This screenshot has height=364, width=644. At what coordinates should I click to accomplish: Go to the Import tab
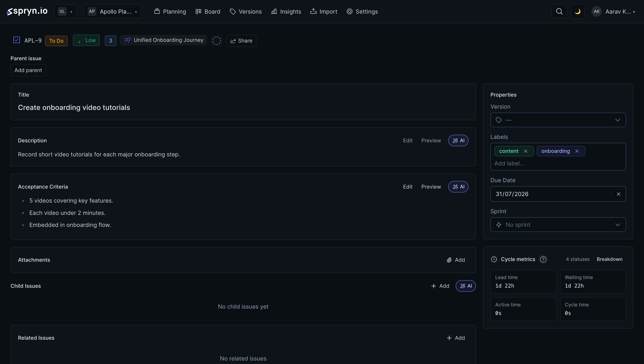click(324, 12)
